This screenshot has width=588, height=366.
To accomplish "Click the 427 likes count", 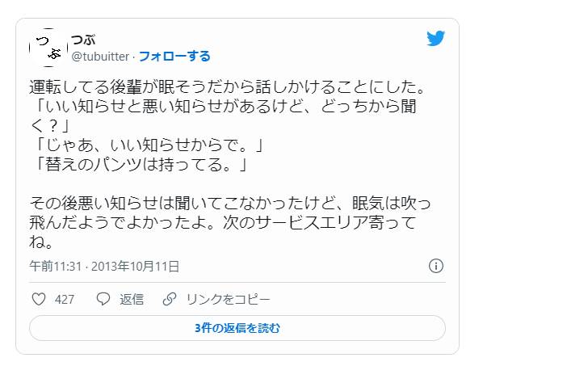I will (x=65, y=299).
